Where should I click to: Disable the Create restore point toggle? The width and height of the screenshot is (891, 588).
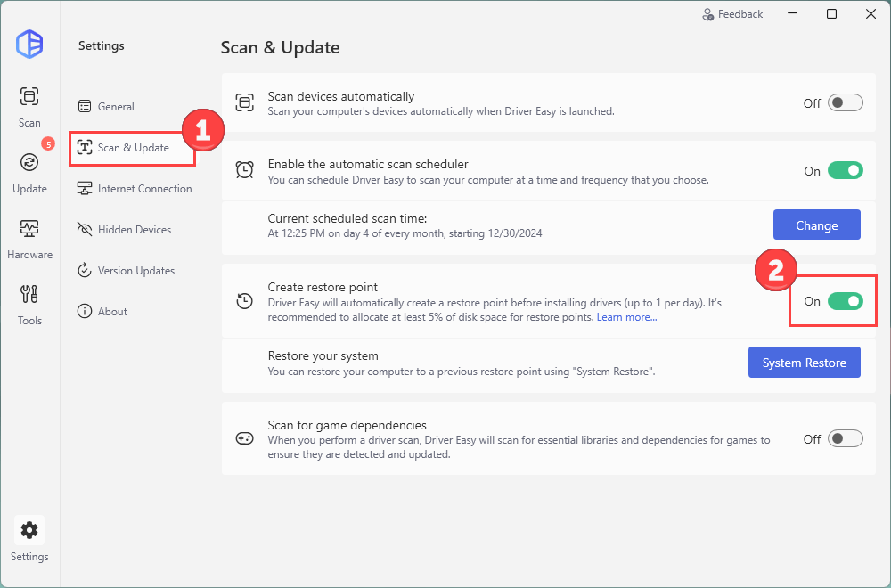tap(845, 301)
